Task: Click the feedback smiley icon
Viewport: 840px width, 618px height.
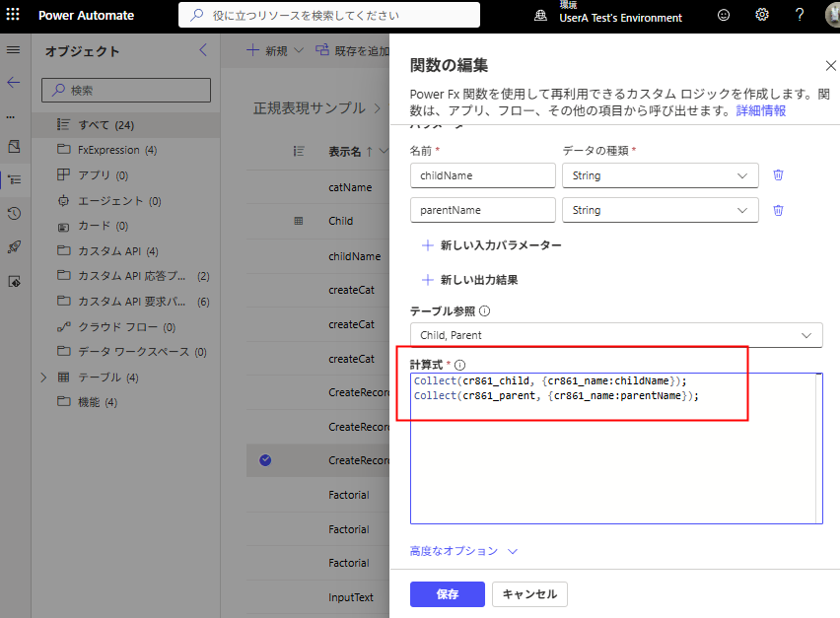Action: 725,15
